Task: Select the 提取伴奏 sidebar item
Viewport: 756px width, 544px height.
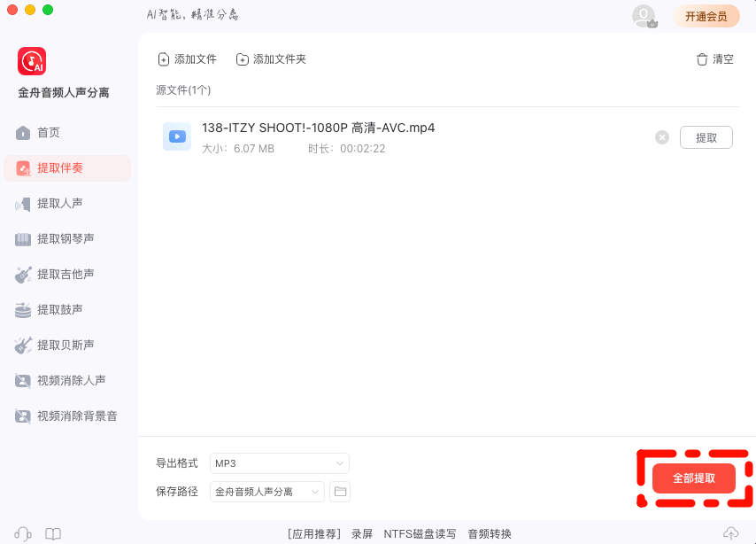Action: 67,168
